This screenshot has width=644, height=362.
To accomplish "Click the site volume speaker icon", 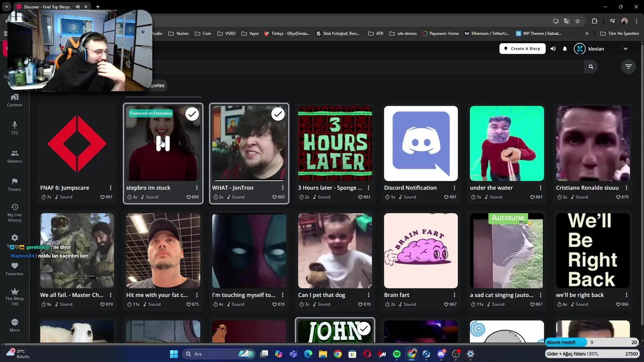I will click(x=553, y=49).
